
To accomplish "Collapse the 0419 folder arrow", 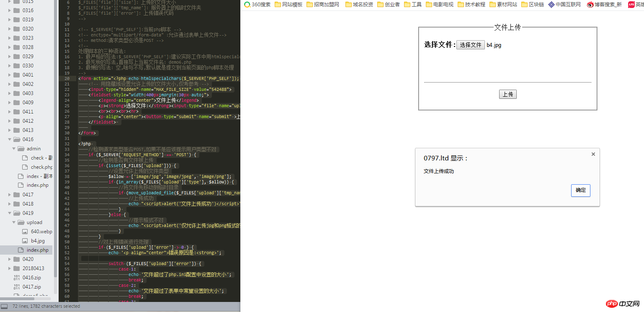I will 9,213.
